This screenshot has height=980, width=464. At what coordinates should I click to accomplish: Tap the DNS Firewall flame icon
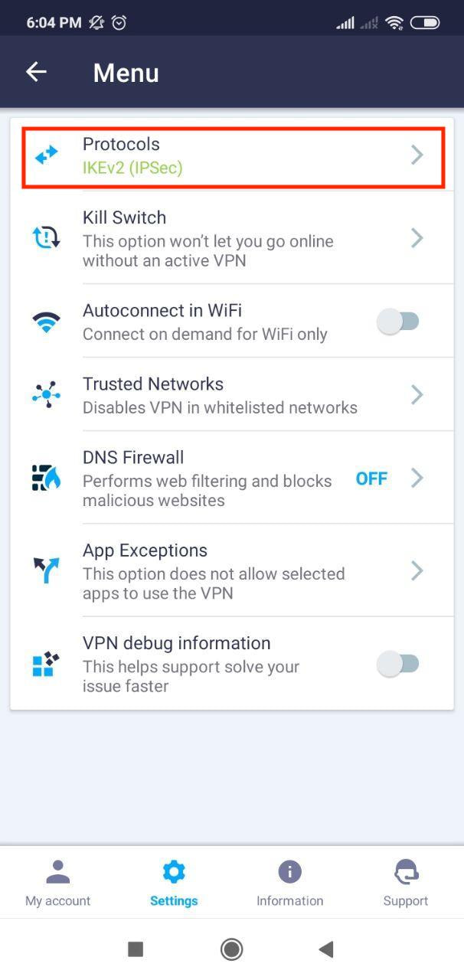click(x=47, y=478)
